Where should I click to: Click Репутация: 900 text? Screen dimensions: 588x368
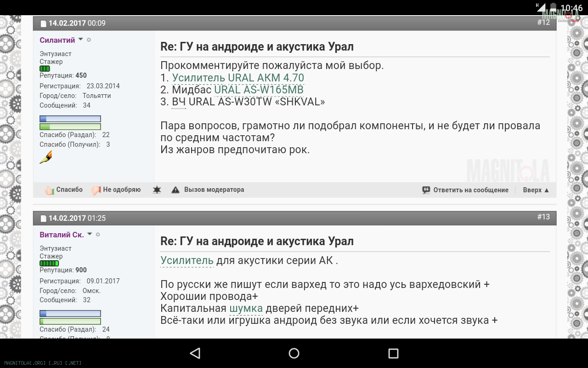coord(63,270)
